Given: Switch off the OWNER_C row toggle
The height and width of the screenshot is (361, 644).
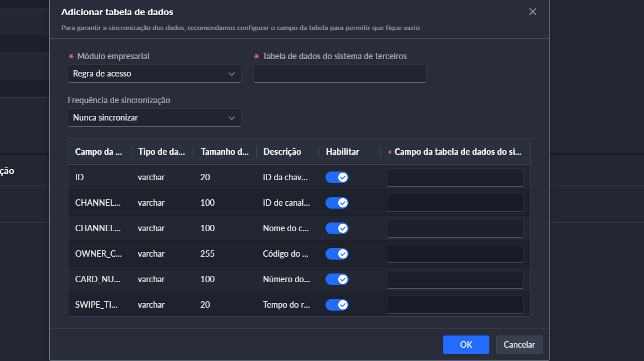Looking at the screenshot, I should (x=337, y=254).
